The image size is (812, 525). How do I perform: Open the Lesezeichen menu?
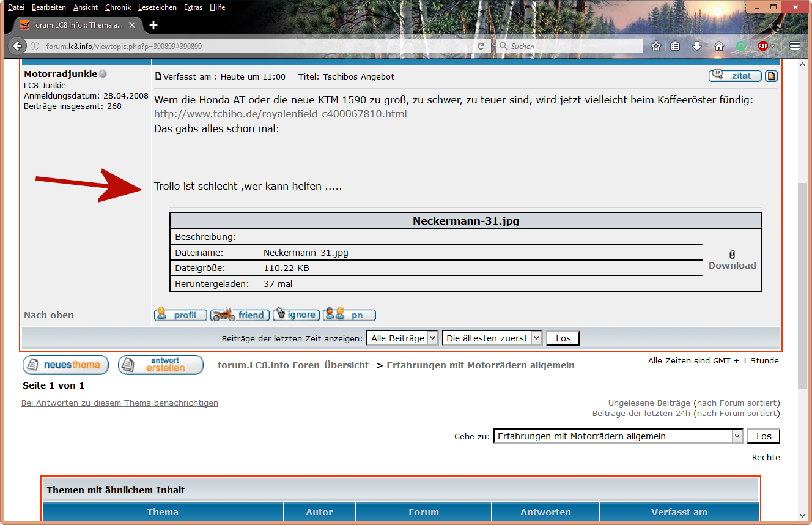coord(157,7)
